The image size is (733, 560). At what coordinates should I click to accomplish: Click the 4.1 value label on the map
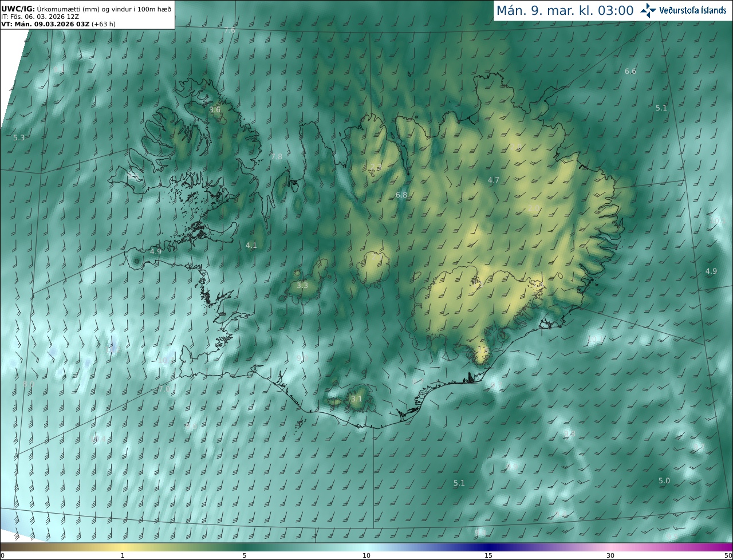251,245
